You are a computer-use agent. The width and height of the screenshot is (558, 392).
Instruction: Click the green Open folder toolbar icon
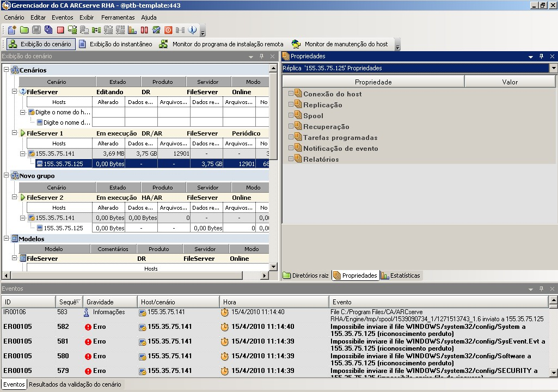pos(24,30)
